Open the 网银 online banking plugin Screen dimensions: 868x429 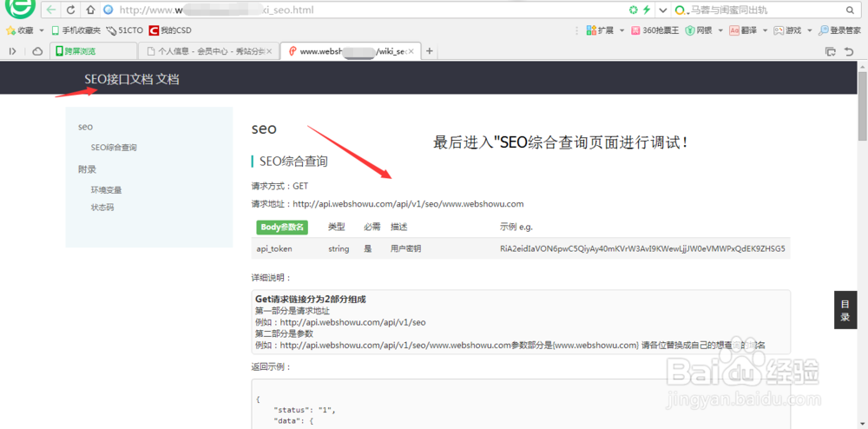click(698, 30)
